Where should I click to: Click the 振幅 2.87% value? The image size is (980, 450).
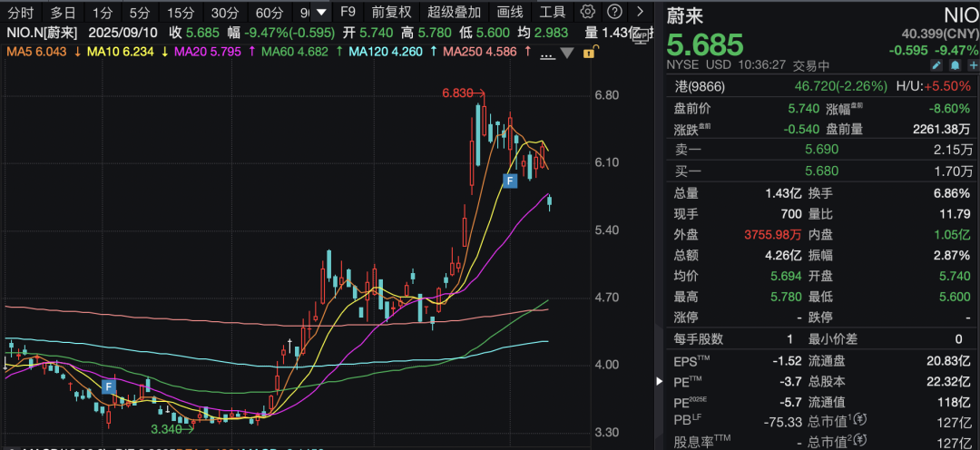tap(954, 256)
